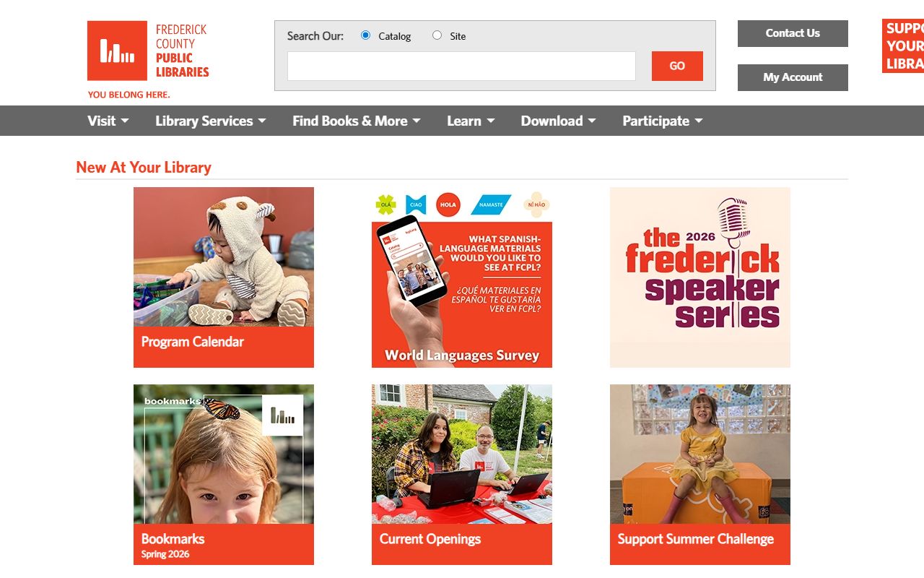
Task: Open the Program Calendar tile
Action: point(224,277)
